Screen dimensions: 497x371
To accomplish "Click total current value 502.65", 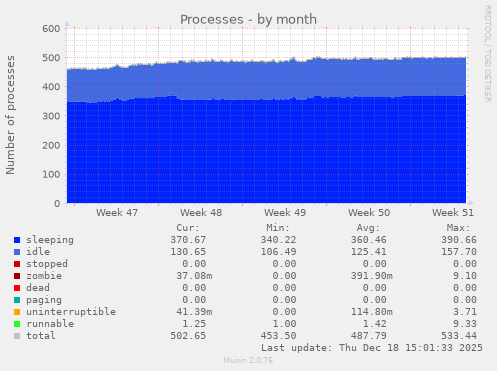I will click(x=188, y=336).
